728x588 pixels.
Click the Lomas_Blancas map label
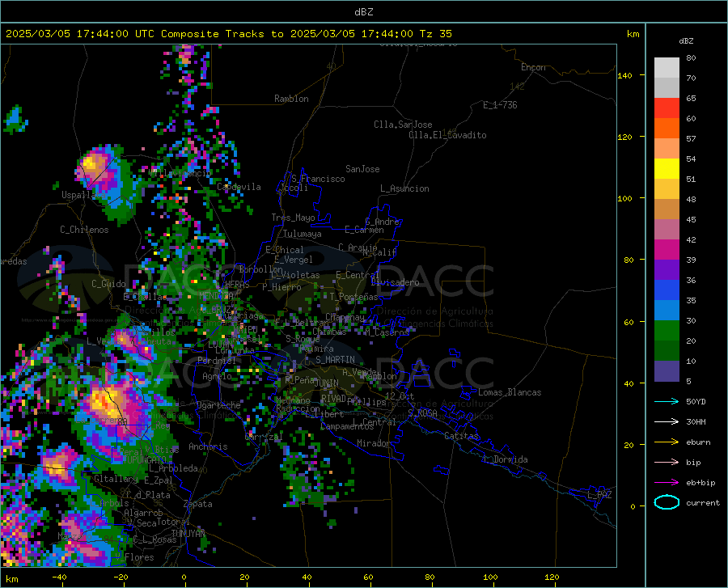[510, 392]
